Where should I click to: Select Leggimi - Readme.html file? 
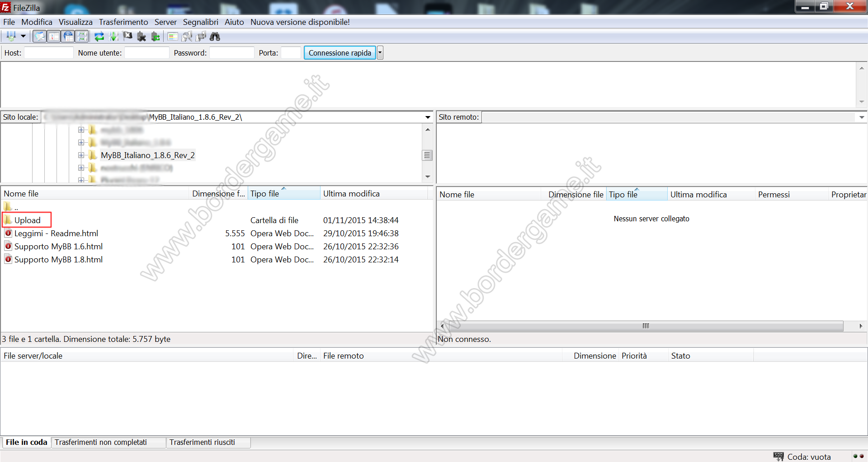click(56, 233)
